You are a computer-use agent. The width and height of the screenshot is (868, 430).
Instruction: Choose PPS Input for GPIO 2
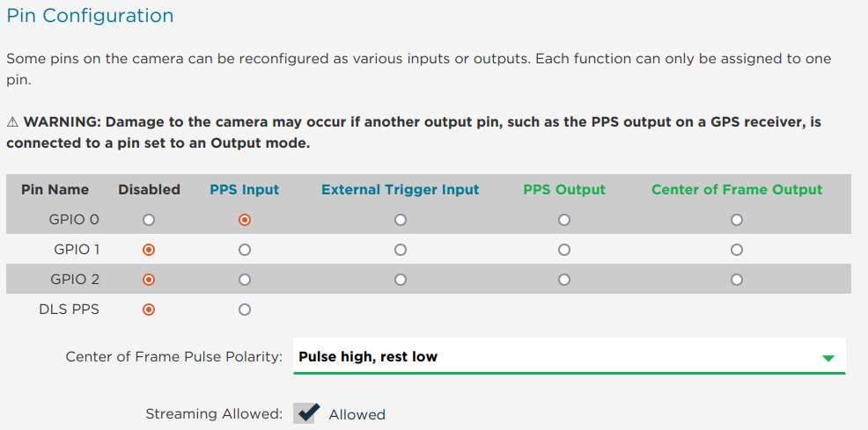coord(245,280)
